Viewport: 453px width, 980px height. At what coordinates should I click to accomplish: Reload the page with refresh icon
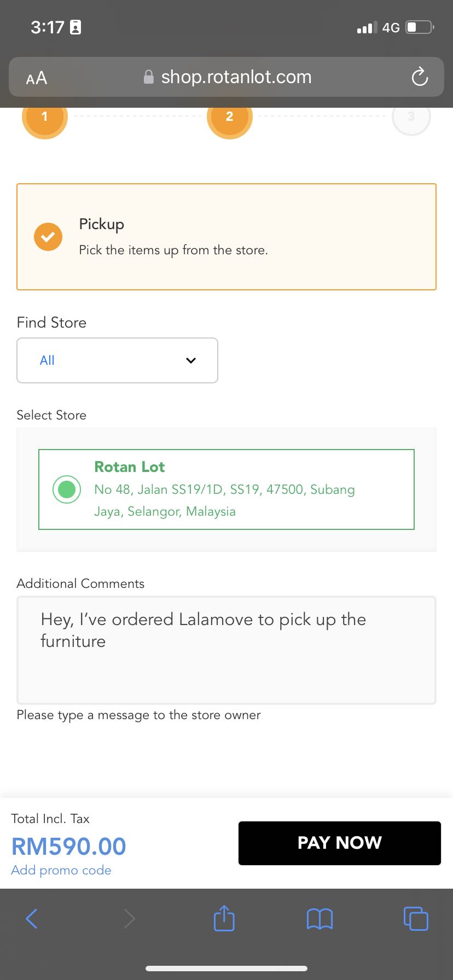click(x=420, y=77)
